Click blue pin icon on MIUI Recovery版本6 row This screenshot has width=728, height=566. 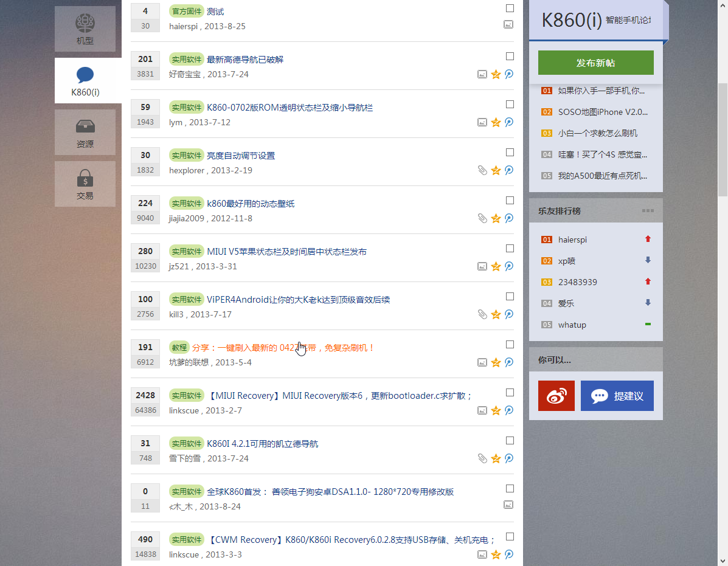point(509,410)
